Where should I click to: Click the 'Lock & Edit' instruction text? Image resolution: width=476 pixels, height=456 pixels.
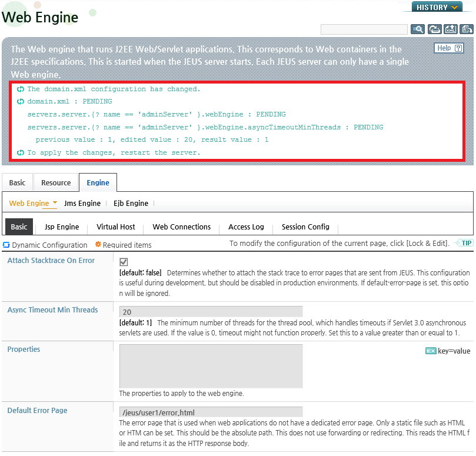pos(339,243)
